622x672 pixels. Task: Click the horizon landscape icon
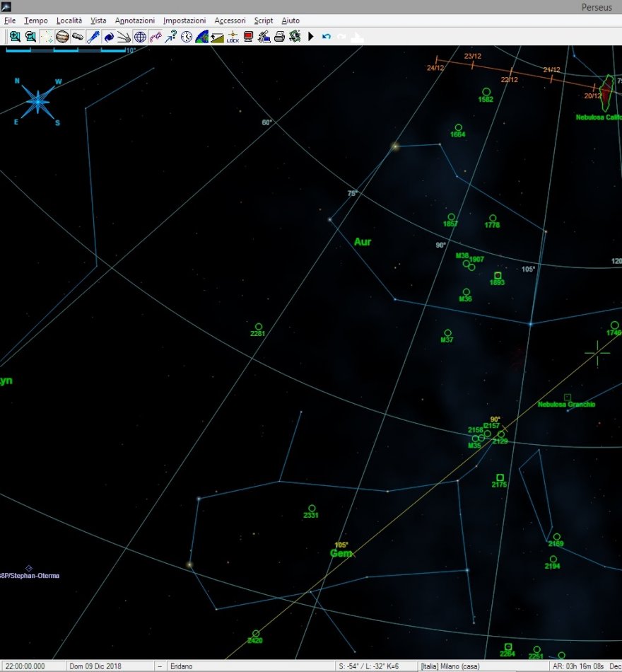pyautogui.click(x=217, y=37)
